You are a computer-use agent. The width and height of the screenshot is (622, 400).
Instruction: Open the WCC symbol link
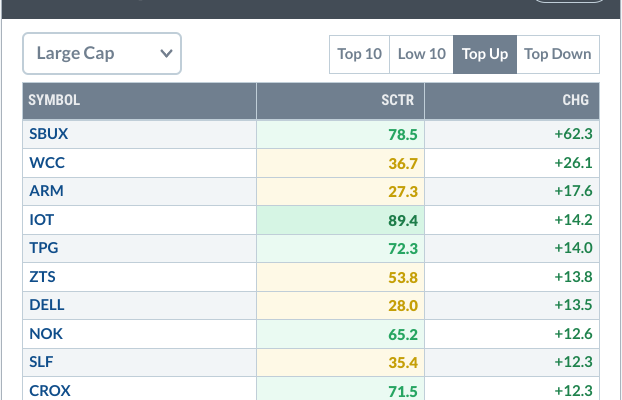pos(47,163)
